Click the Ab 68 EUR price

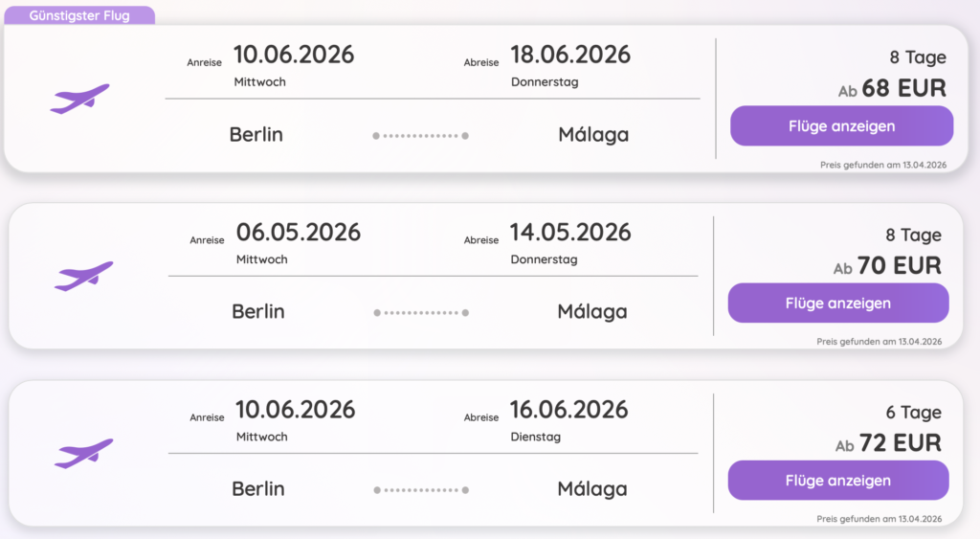tap(892, 89)
